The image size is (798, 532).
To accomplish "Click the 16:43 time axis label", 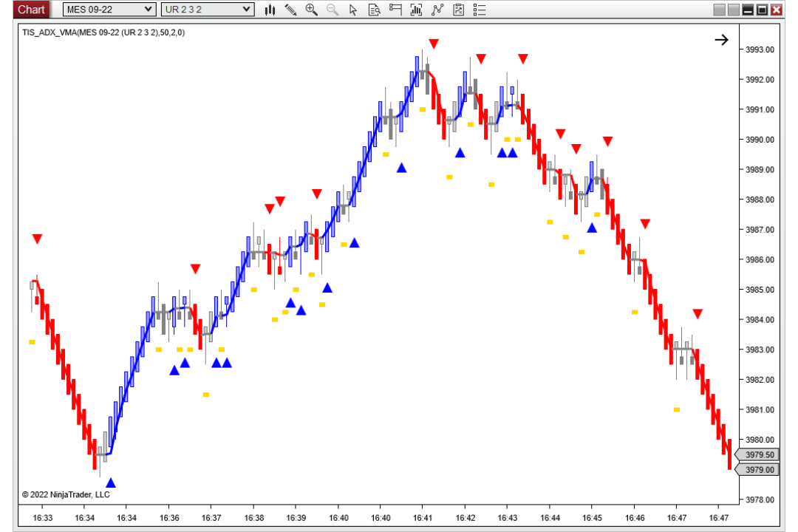I will tap(508, 518).
